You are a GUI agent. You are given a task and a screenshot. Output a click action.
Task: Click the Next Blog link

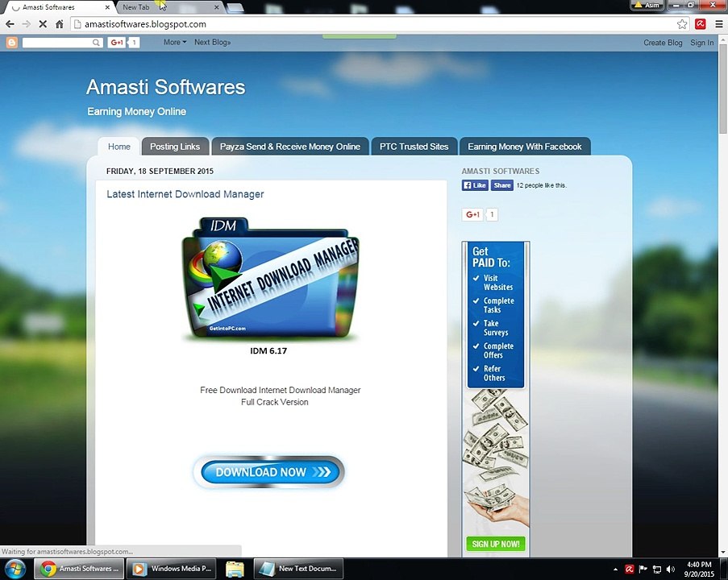coord(212,42)
